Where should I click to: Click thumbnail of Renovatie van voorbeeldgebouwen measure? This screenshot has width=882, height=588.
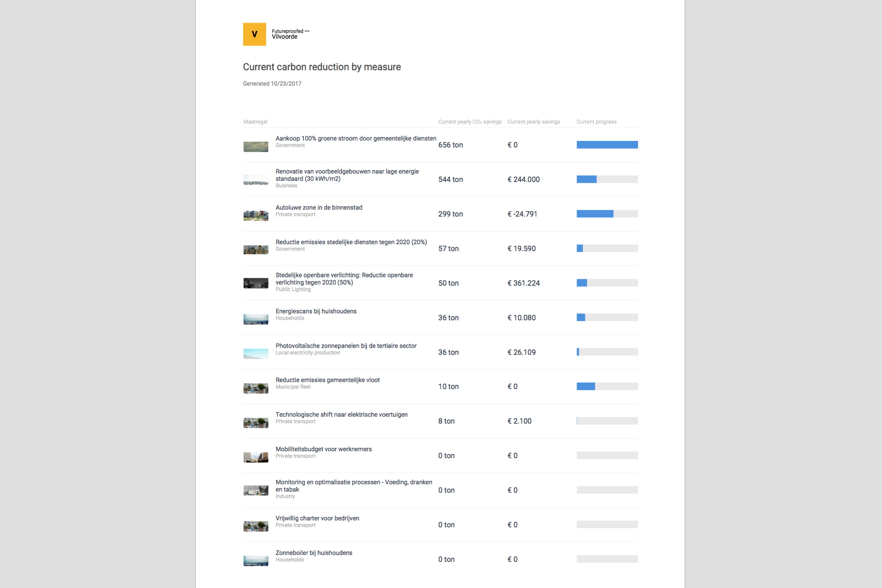coord(256,181)
